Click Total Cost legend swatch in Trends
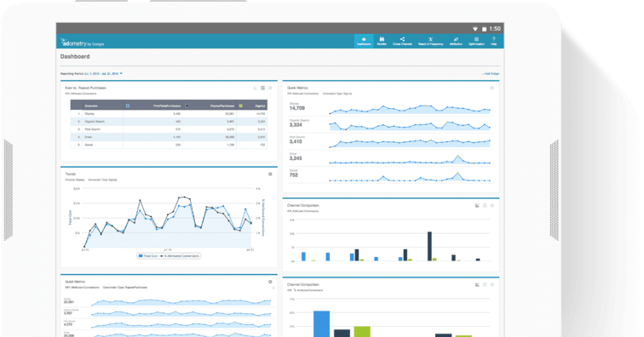The width and height of the screenshot is (644, 337). coord(141,255)
